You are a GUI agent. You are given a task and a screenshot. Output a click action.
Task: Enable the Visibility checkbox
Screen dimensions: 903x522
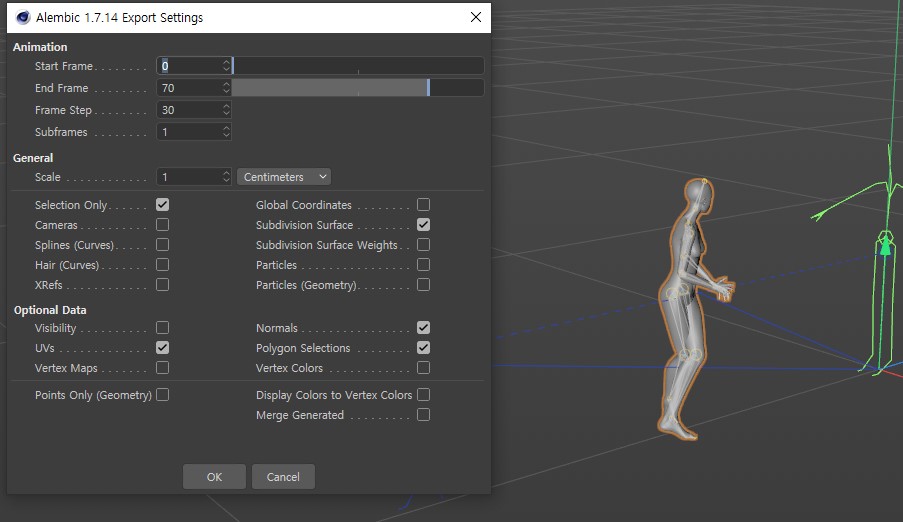[x=162, y=328]
